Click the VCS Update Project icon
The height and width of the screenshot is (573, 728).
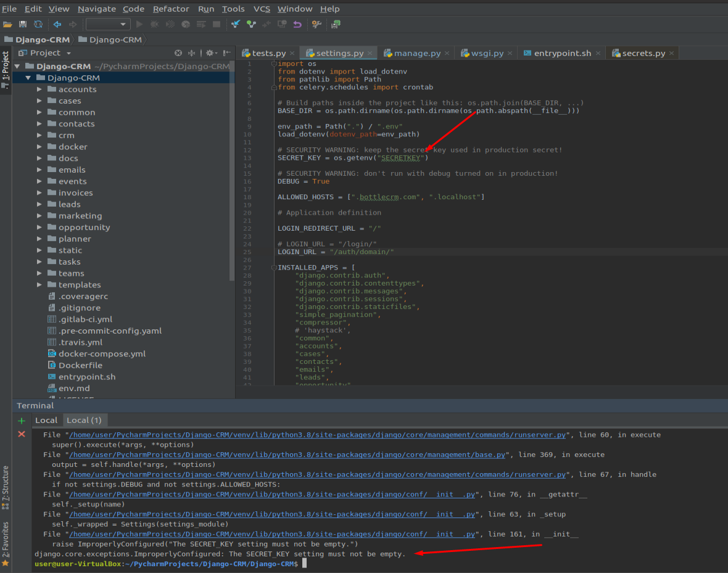(x=236, y=24)
